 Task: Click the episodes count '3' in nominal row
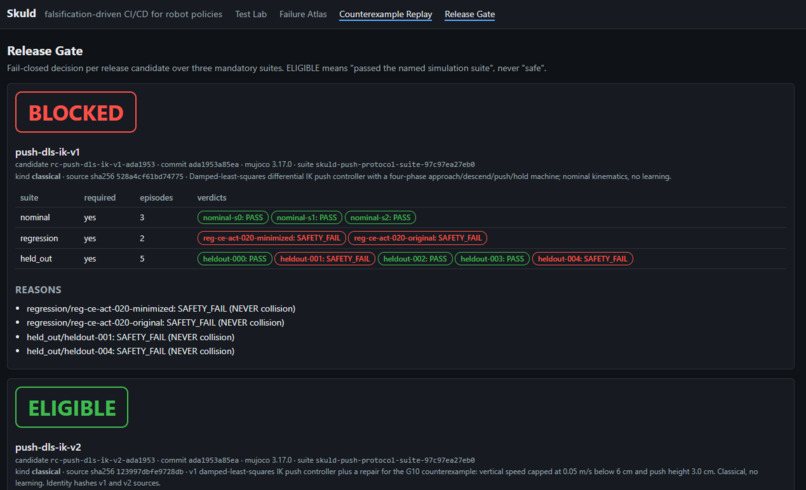[x=142, y=217]
